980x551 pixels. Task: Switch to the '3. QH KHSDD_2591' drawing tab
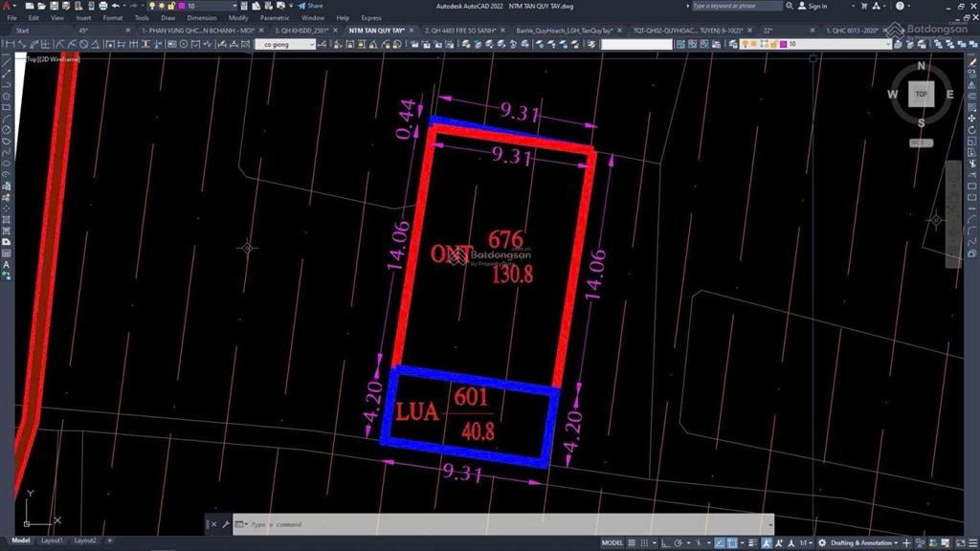(x=301, y=30)
